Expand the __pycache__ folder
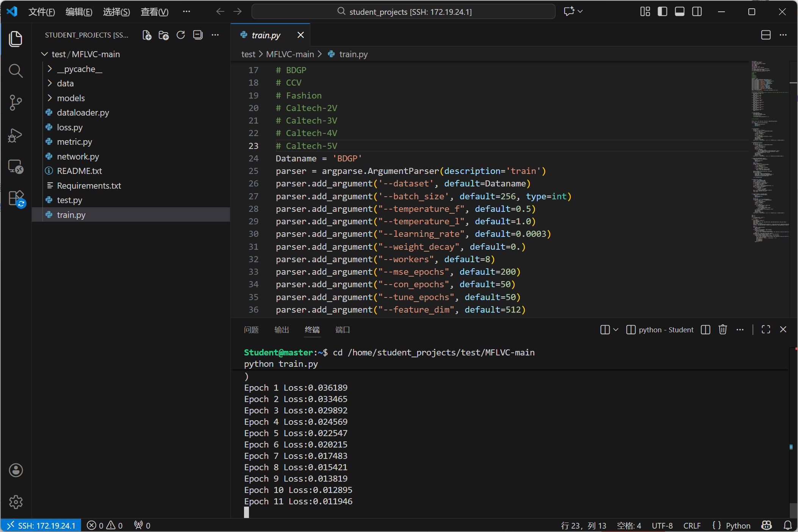798x532 pixels. 80,69
